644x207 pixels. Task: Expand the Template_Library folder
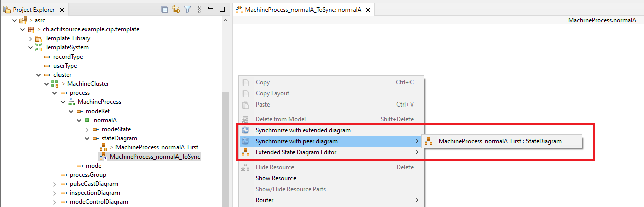click(30, 38)
